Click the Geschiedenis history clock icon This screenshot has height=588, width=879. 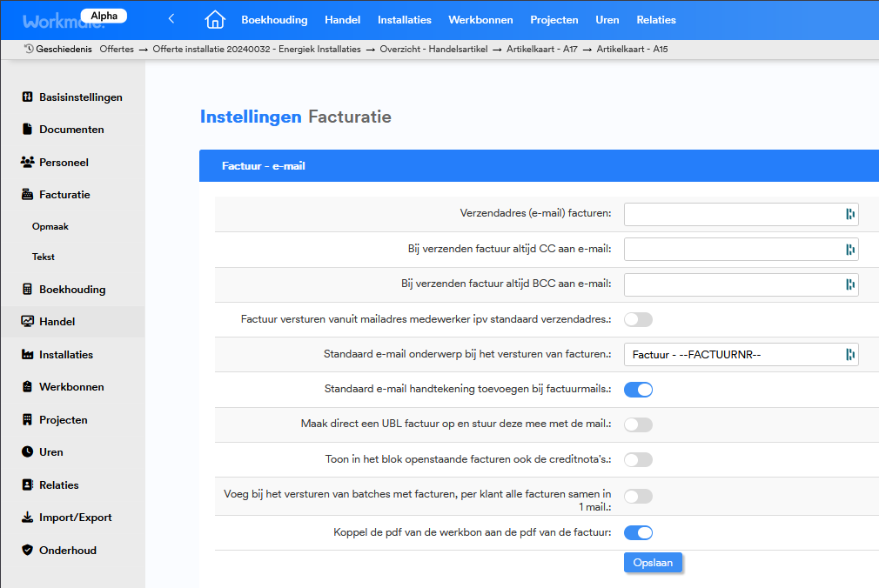point(29,50)
